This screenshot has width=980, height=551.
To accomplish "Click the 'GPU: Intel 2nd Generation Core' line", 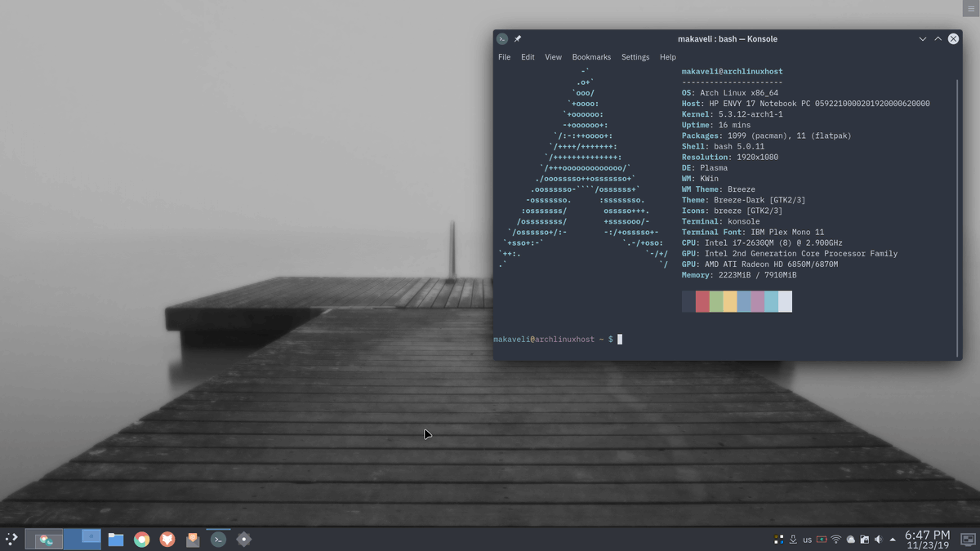I will tap(790, 253).
